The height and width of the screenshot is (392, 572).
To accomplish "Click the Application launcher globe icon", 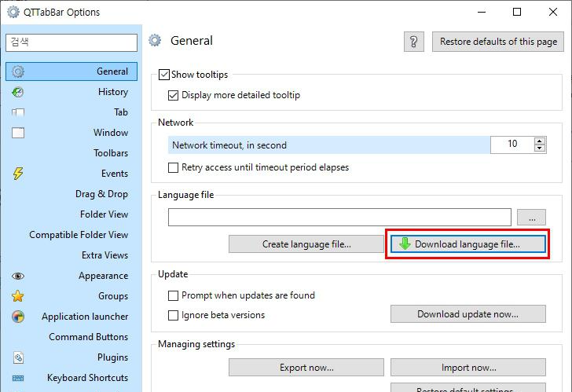I will click(x=18, y=317).
